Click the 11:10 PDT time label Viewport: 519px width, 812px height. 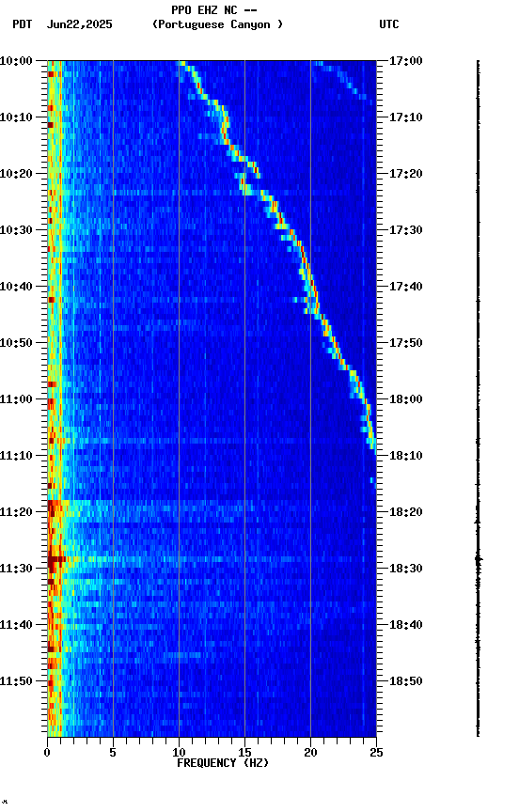coord(16,456)
